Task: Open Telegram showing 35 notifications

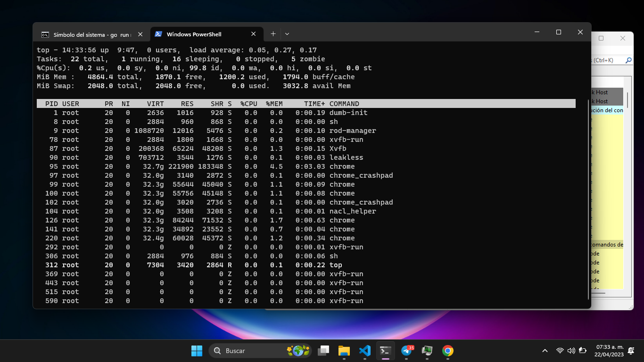Action: click(x=406, y=351)
